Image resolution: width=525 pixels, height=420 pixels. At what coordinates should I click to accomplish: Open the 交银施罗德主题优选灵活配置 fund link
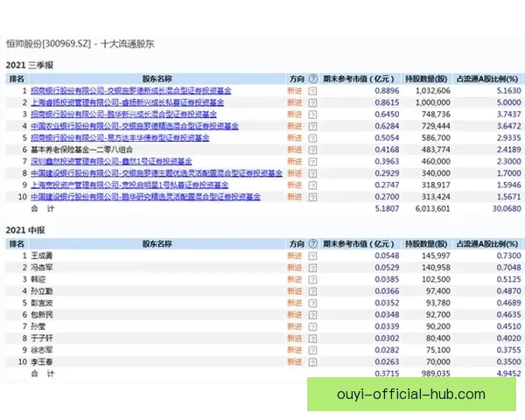pos(157,173)
